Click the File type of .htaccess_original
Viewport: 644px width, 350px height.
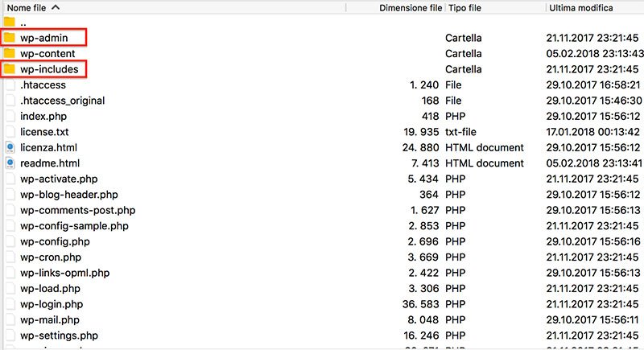click(x=453, y=101)
